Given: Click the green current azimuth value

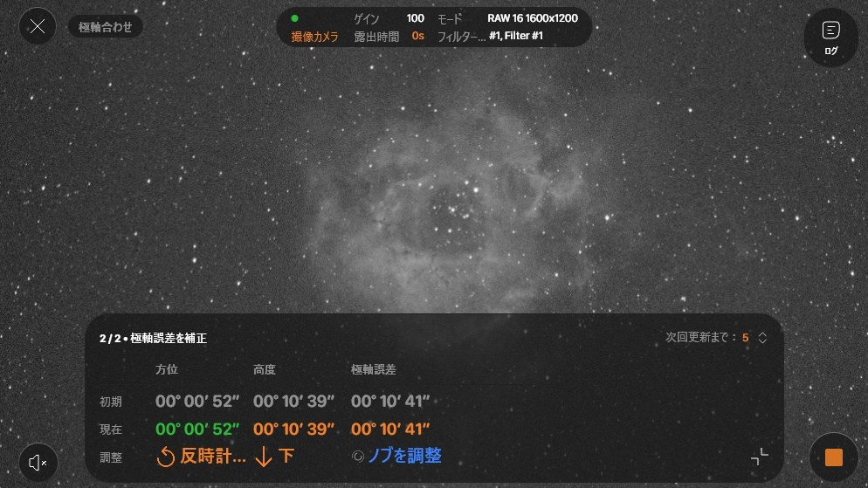Looking at the screenshot, I should coord(197,429).
